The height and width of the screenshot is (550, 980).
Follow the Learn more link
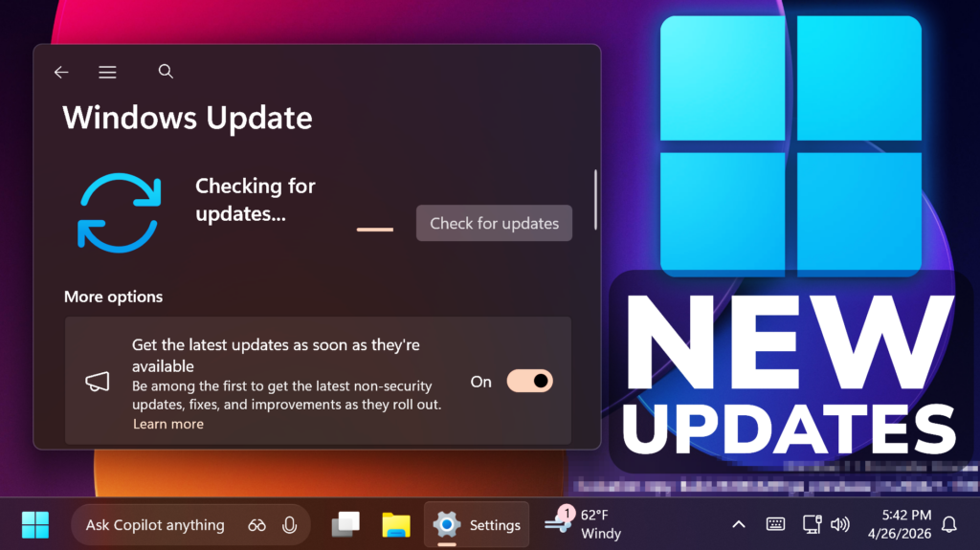[x=168, y=424]
